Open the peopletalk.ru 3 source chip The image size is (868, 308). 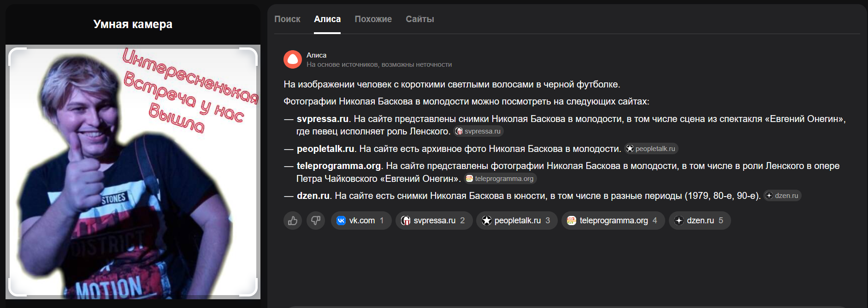pyautogui.click(x=517, y=221)
